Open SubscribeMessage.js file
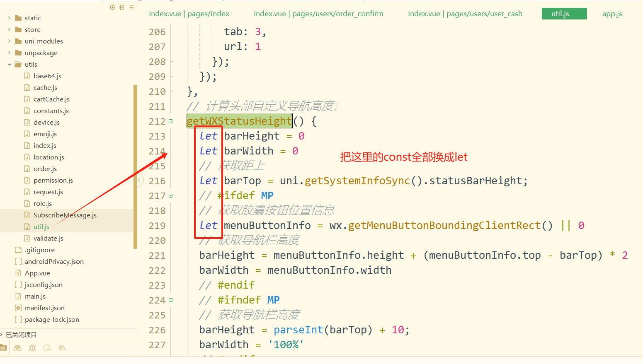643x364 pixels. (x=65, y=215)
